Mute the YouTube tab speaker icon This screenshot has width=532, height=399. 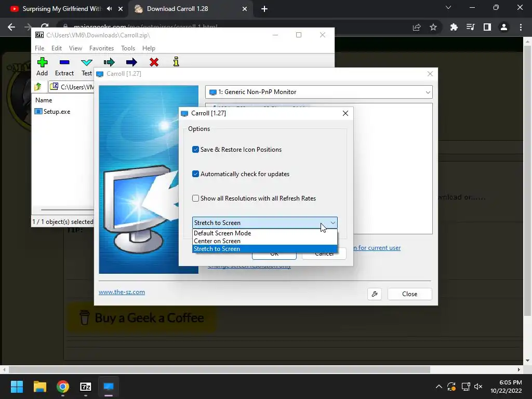109,9
